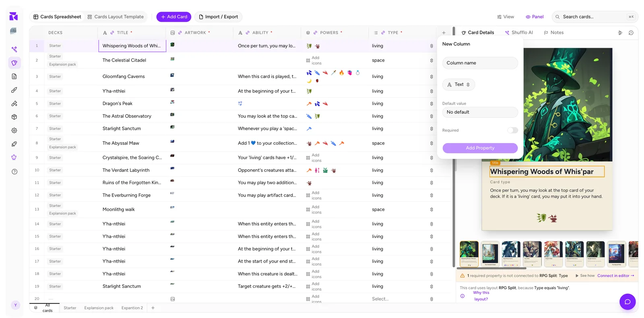Screen dimensions: 644x318
Task: Open the history clock icon in panel
Action: (631, 33)
